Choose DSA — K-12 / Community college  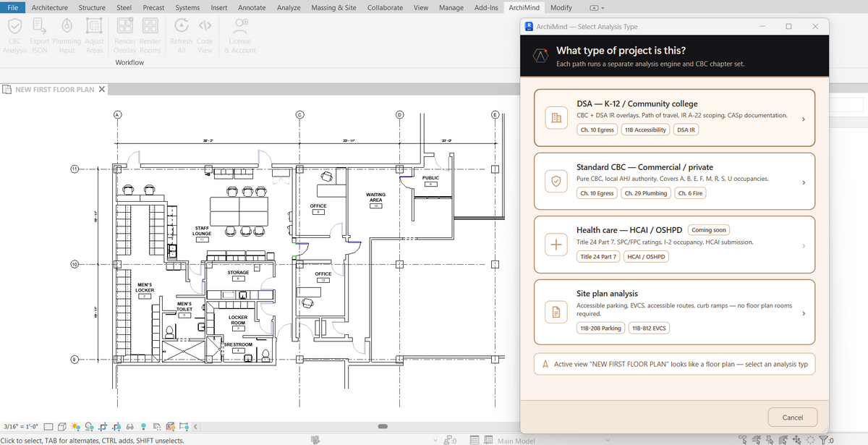click(x=674, y=118)
